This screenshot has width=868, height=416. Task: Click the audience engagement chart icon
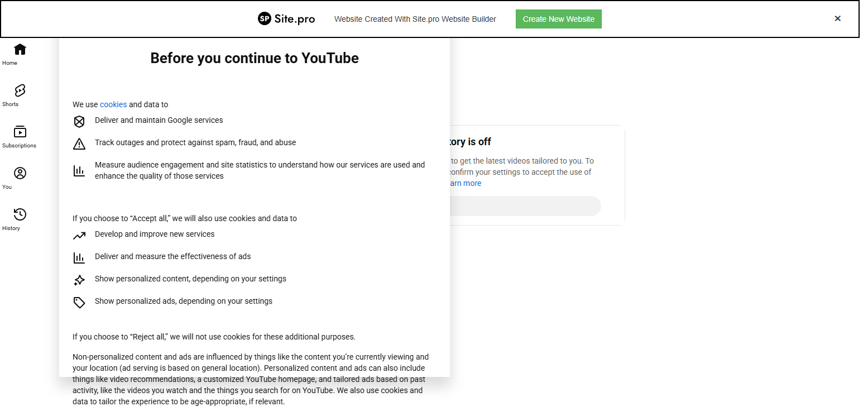[x=79, y=171]
